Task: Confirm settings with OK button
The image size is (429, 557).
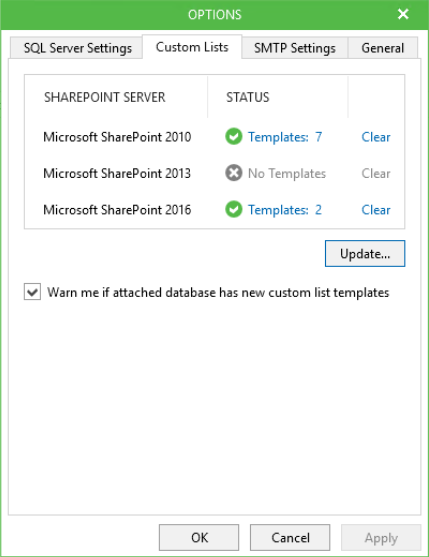Action: pos(199,537)
